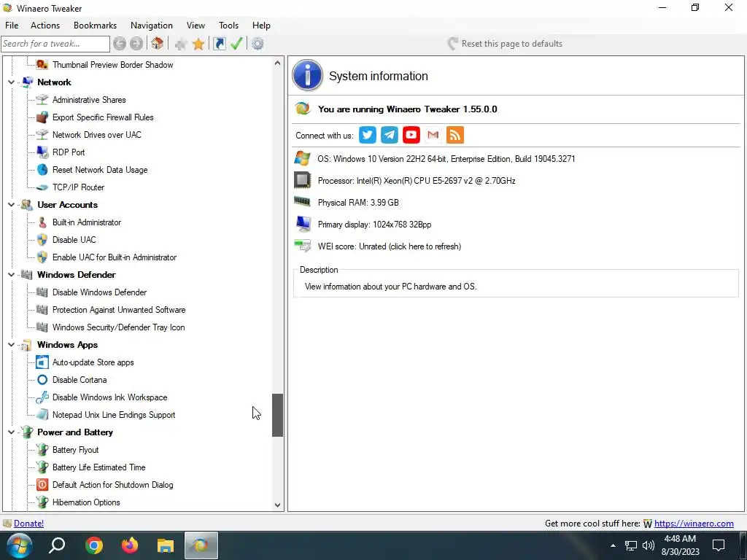Image resolution: width=747 pixels, height=560 pixels.
Task: Select Enable UAC for Built-in Administrator
Action: [115, 257]
